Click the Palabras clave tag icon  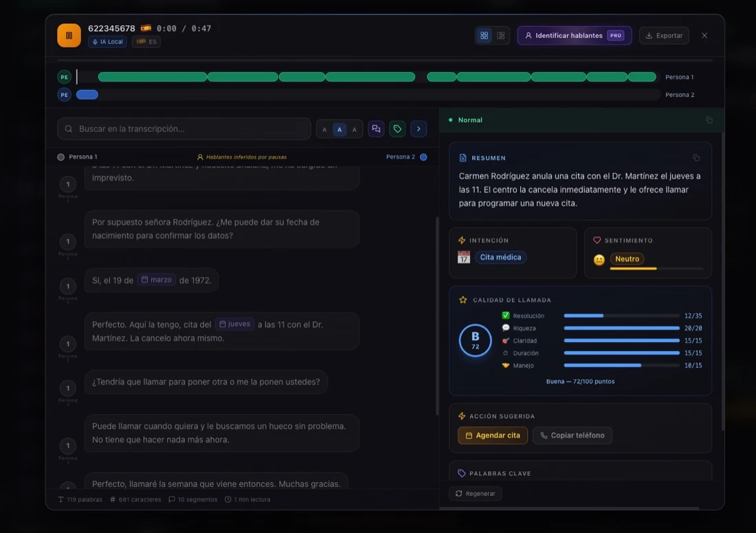tap(461, 473)
